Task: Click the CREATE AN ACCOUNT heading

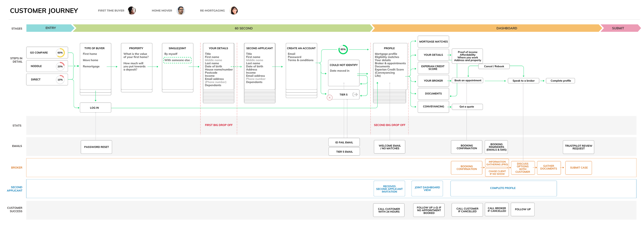Action: (301, 48)
